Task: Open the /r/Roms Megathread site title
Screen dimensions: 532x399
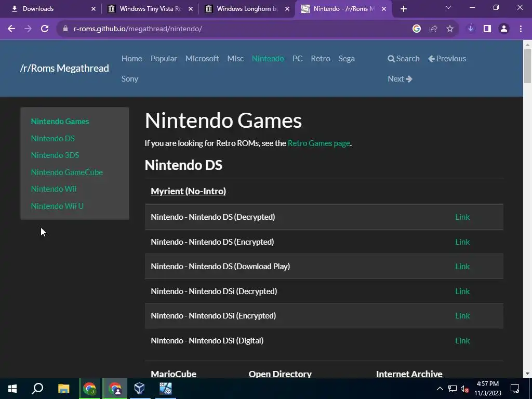Action: [64, 68]
